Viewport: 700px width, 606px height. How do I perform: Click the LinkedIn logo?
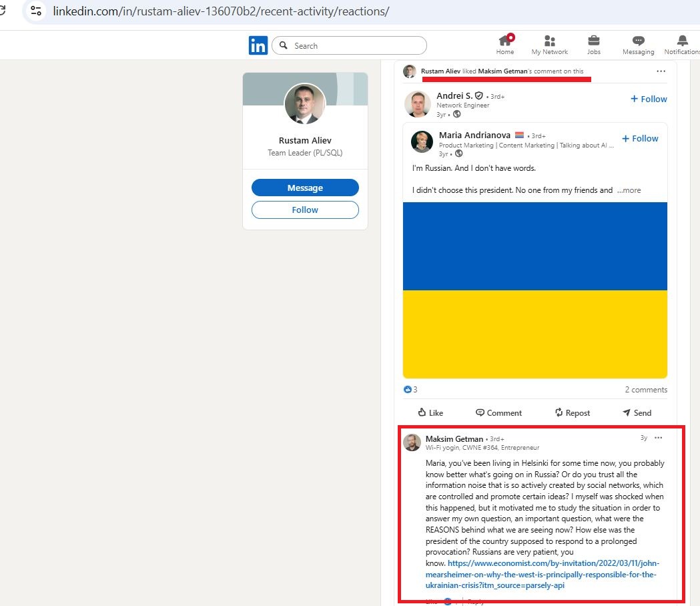[258, 45]
